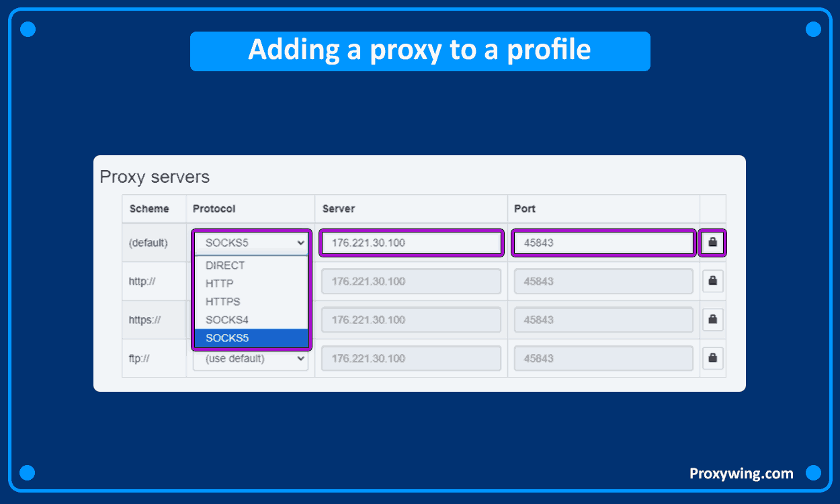The height and width of the screenshot is (504, 840).
Task: Click the dropdown arrow on the SOCKS5 selector
Action: (x=300, y=243)
